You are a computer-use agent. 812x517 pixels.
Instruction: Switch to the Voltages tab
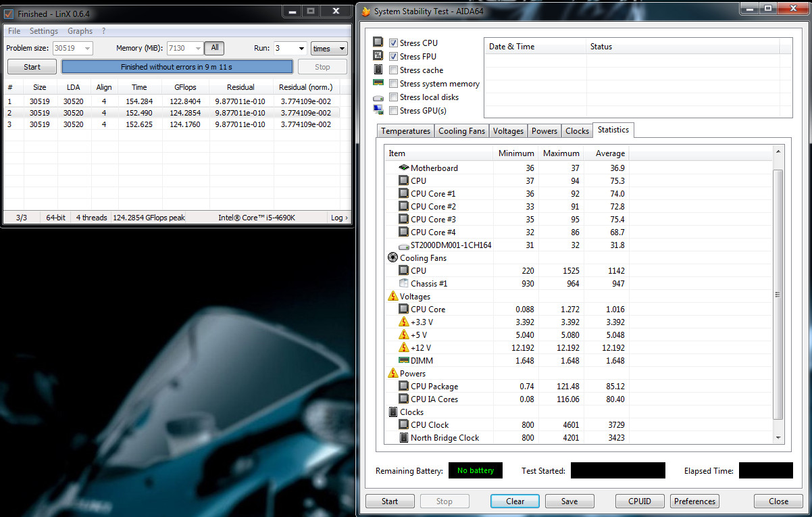(508, 131)
